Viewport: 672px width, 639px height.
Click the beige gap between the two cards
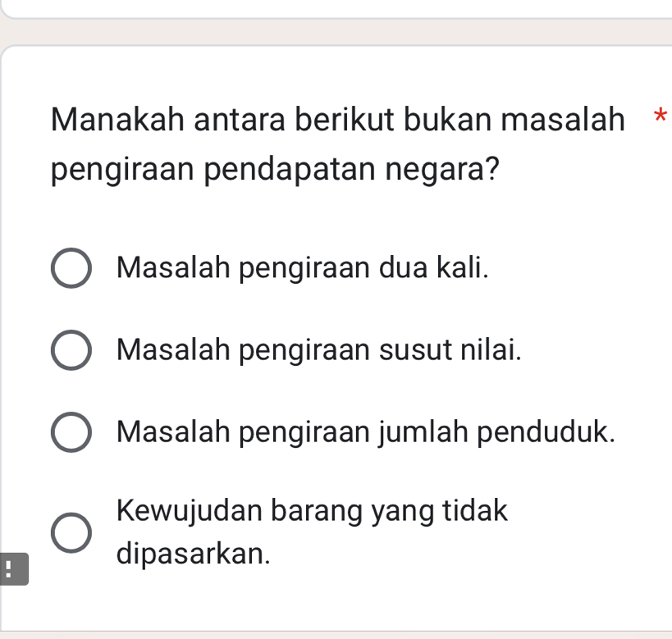[328, 31]
